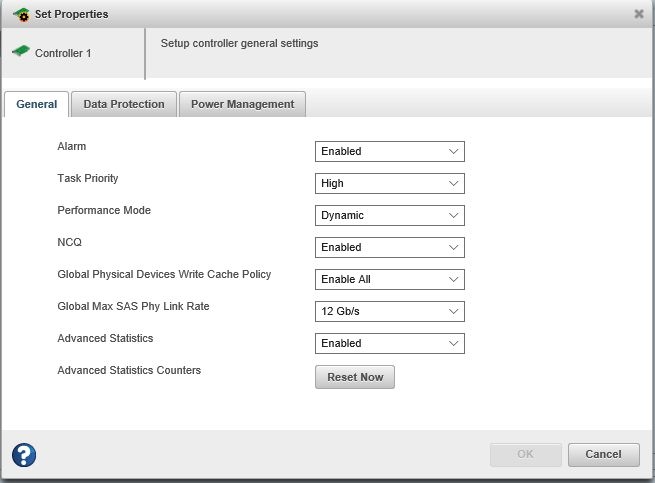Click the OK button

pyautogui.click(x=525, y=454)
